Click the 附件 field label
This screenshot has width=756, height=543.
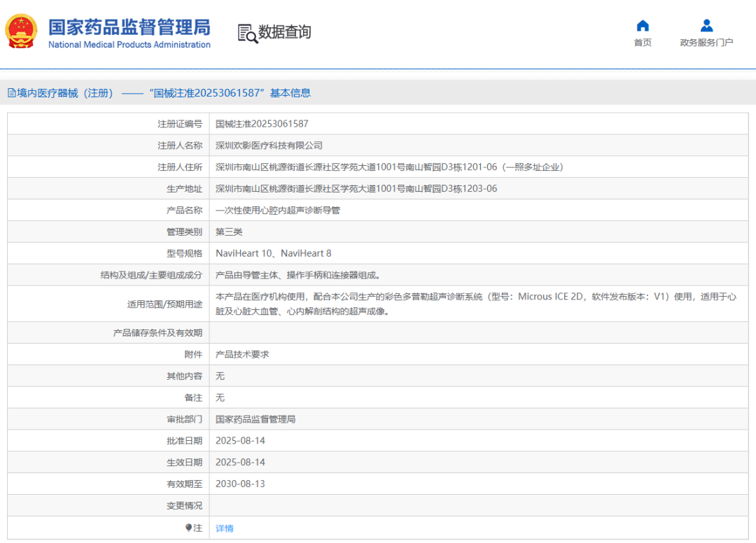pos(193,355)
